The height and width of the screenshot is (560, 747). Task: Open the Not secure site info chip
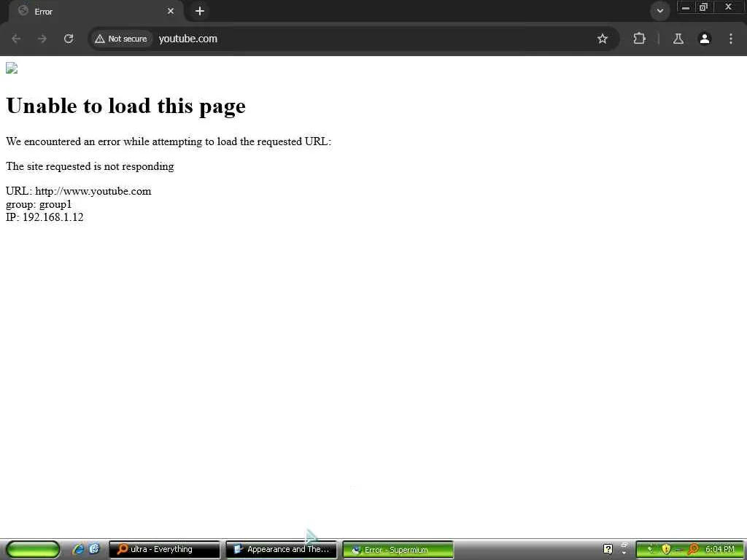(x=120, y=39)
